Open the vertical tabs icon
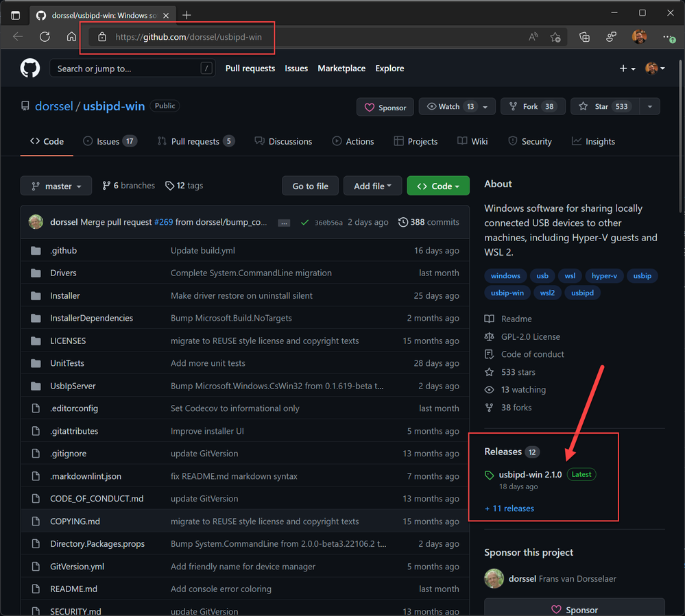Screen dimensions: 685x616 15,16
